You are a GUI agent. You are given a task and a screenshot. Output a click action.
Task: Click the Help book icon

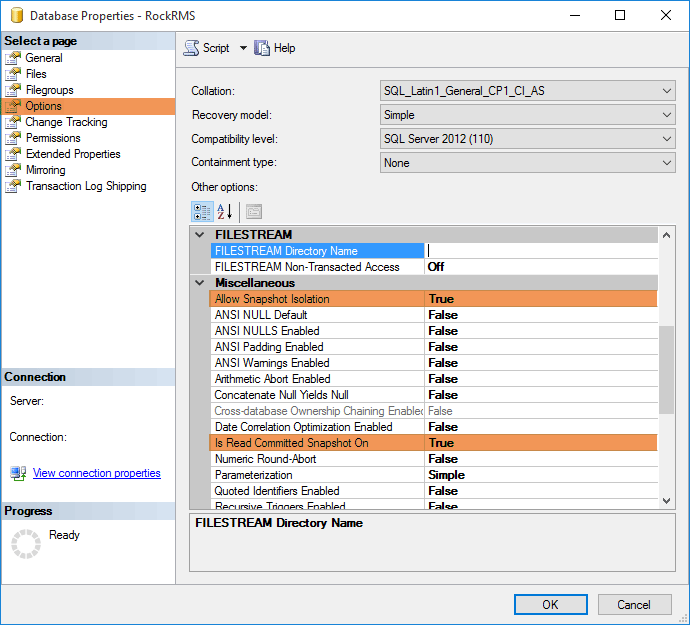262,48
